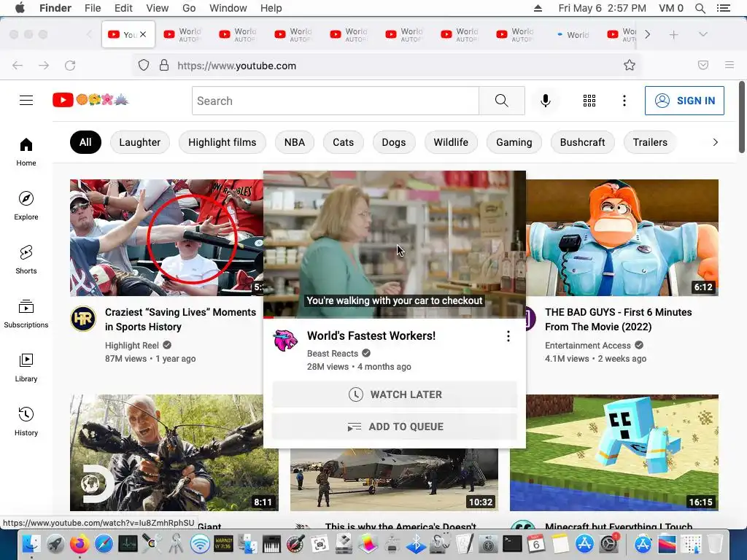
Task: Open the Help menu
Action: click(x=271, y=8)
